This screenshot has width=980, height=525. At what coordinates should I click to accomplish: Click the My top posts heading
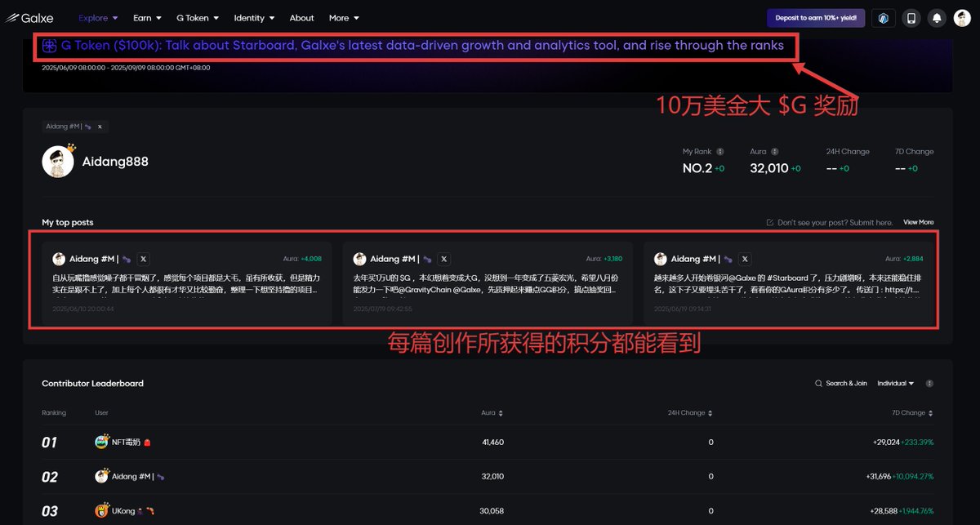[x=68, y=222]
